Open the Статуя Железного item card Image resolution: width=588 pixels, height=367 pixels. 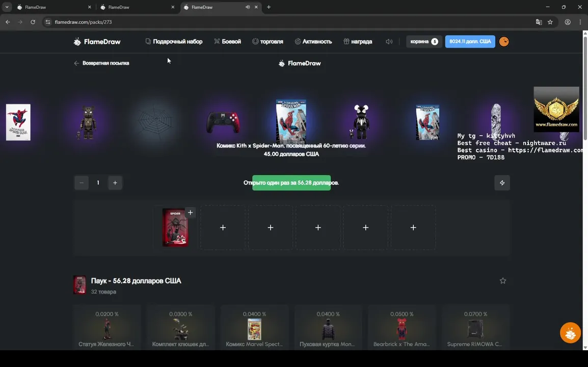click(x=107, y=328)
